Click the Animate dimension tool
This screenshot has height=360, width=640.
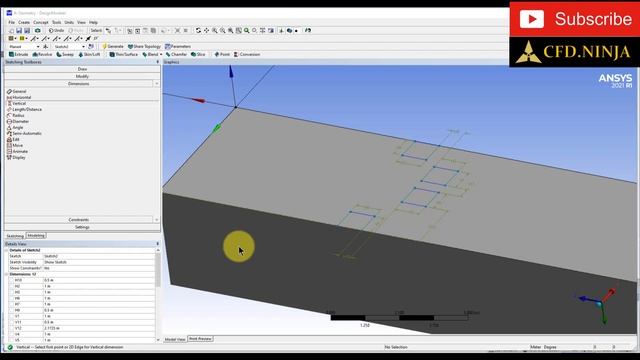[x=17, y=151]
